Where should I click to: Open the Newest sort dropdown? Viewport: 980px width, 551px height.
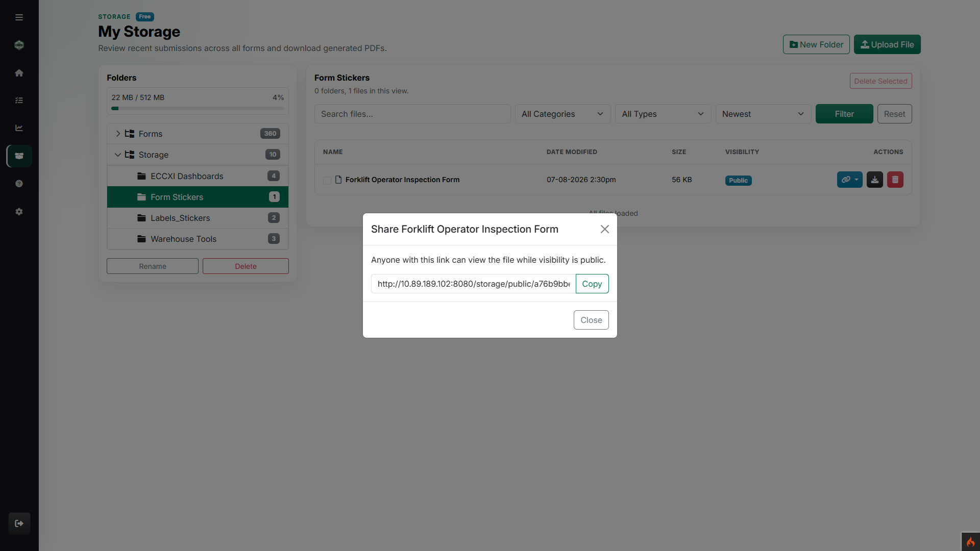click(763, 114)
